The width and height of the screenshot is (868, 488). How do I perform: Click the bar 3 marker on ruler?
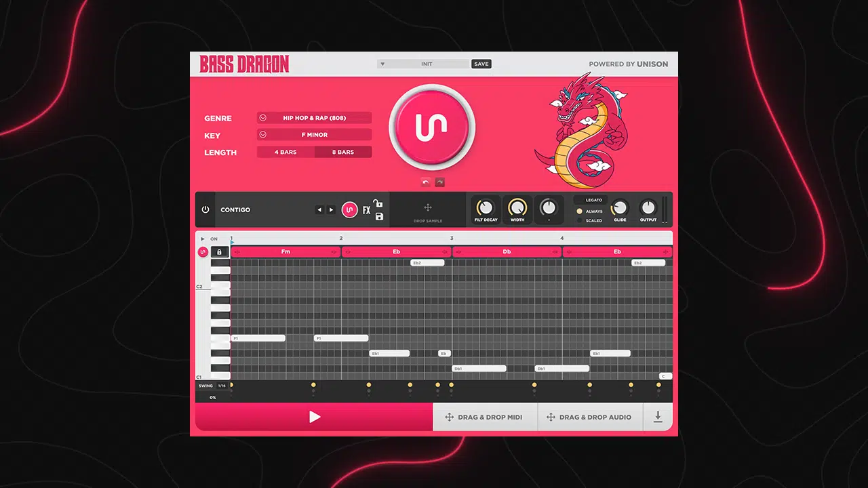(x=452, y=239)
